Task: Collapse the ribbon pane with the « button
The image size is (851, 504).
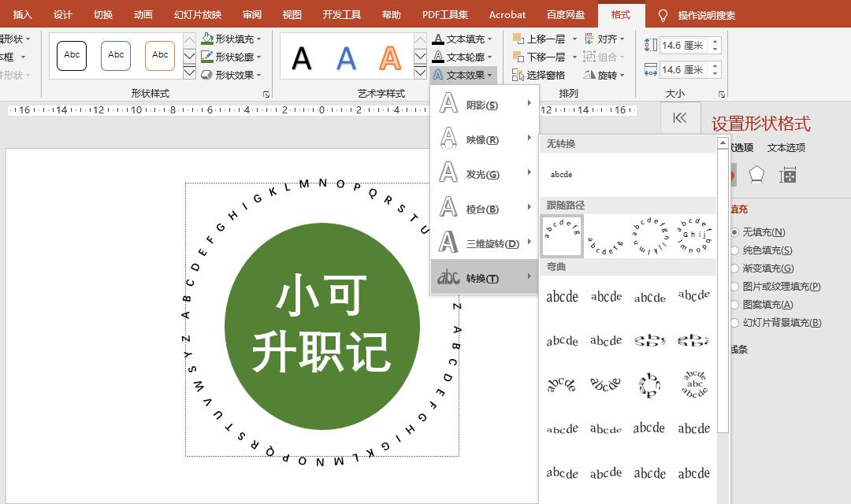Action: click(x=678, y=117)
